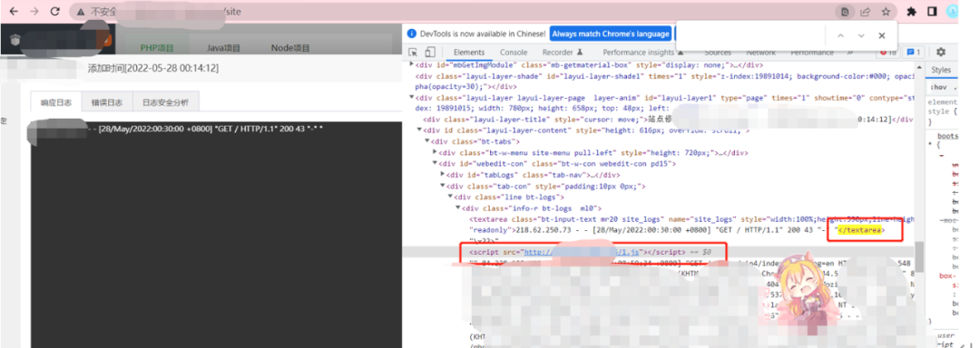Expand the bt-w-menu site-menu div node
This screenshot has height=348, width=980.
click(x=435, y=152)
